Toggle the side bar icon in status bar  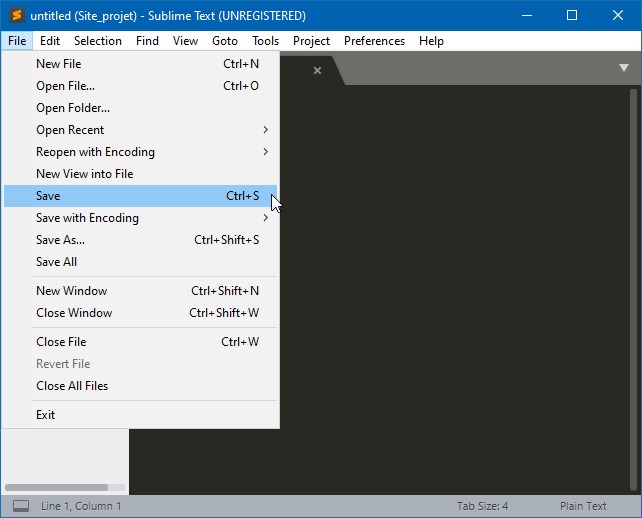click(21, 506)
